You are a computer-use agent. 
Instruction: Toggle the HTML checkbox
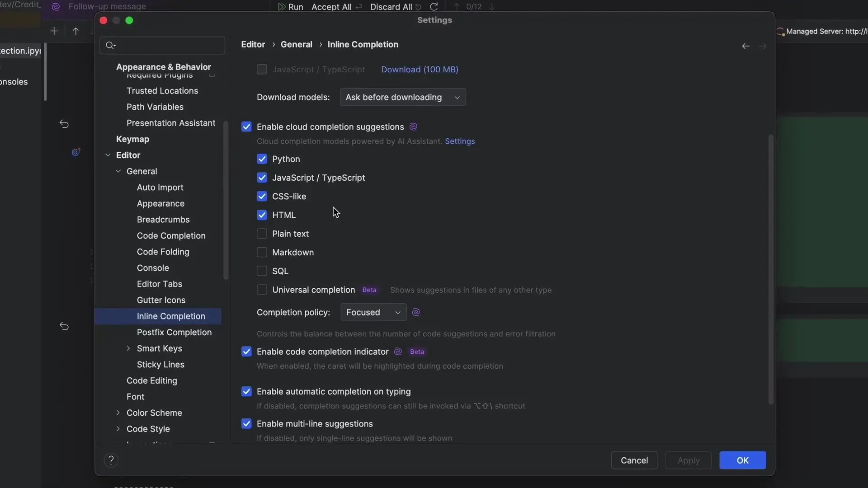pos(262,215)
